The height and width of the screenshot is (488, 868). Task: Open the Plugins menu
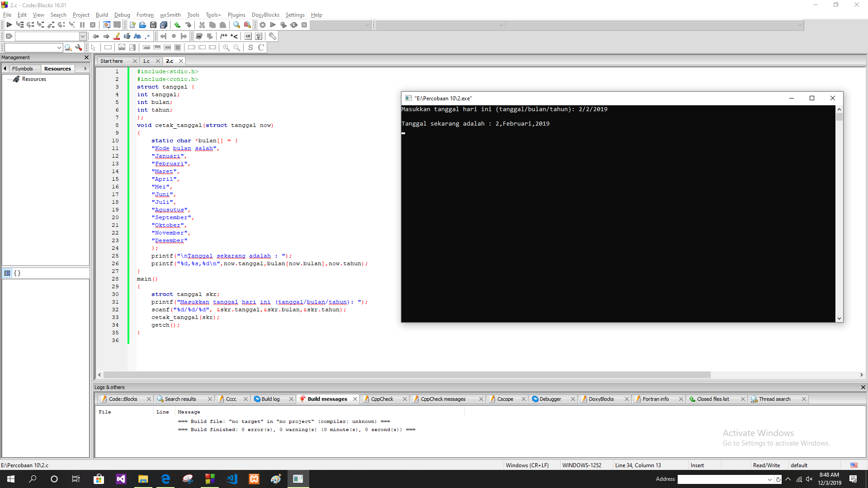pos(236,15)
